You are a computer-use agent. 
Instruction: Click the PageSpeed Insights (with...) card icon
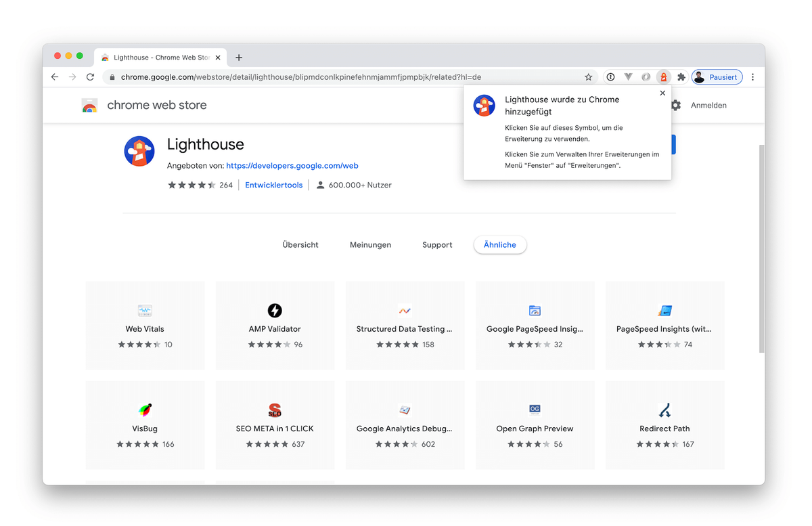coord(664,311)
